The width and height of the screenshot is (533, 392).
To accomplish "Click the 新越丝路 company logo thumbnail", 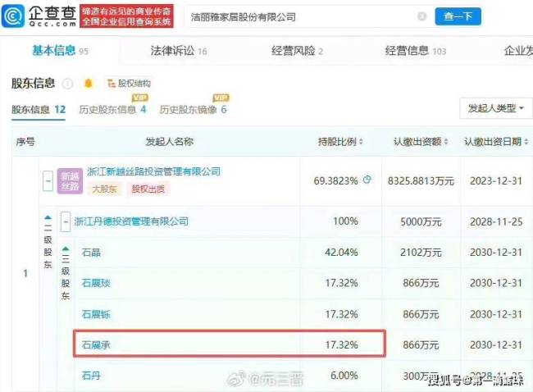I will 70,181.
